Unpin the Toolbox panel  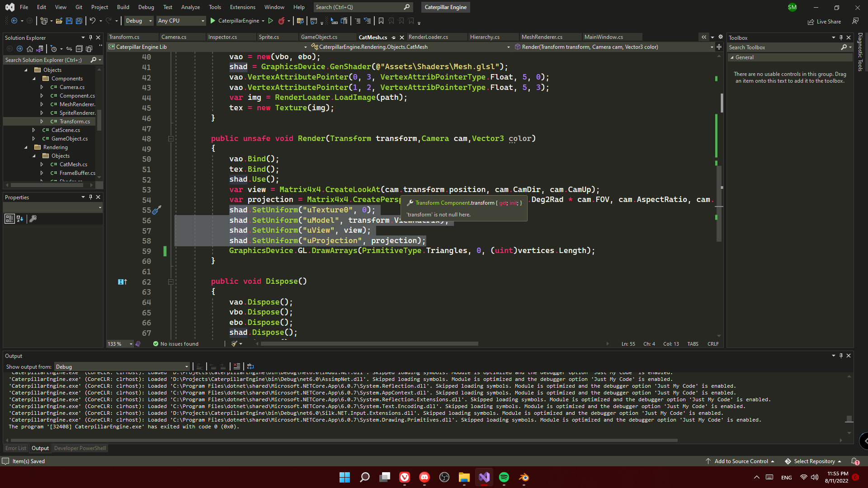[841, 38]
